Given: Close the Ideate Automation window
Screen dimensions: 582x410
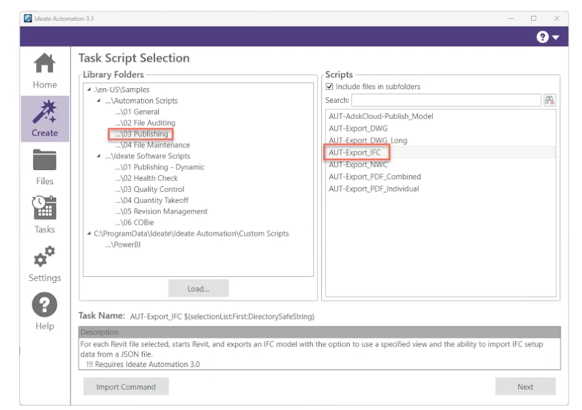Looking at the screenshot, I should pyautogui.click(x=556, y=18).
